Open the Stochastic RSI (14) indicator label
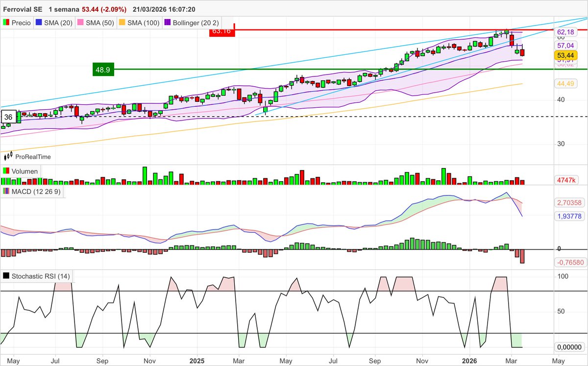Viewport: 588px width, 366px height. tap(41, 277)
